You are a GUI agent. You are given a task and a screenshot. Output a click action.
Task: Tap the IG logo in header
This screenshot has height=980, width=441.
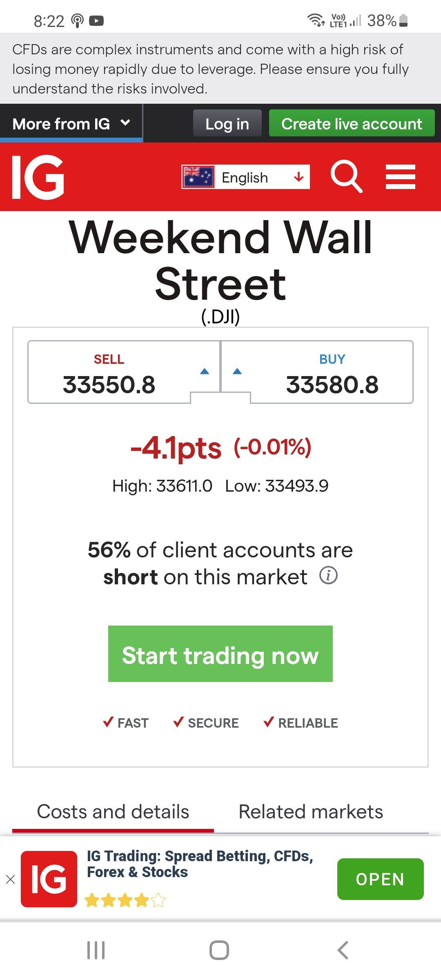click(38, 177)
